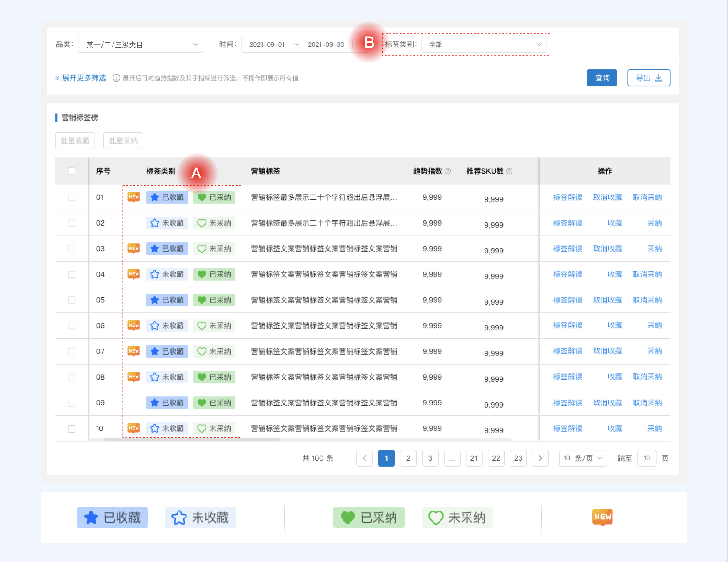The image size is (728, 562).
Task: Select page 21 in pagination
Action: (474, 458)
